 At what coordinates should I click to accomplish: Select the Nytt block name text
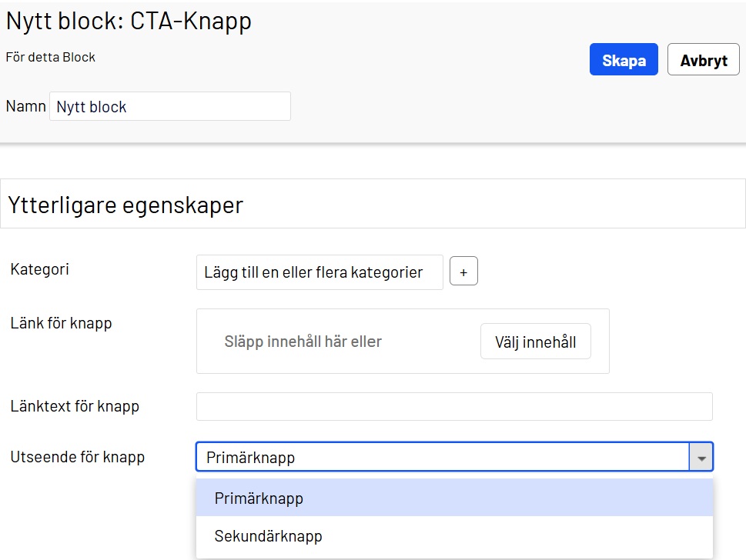pyautogui.click(x=89, y=106)
